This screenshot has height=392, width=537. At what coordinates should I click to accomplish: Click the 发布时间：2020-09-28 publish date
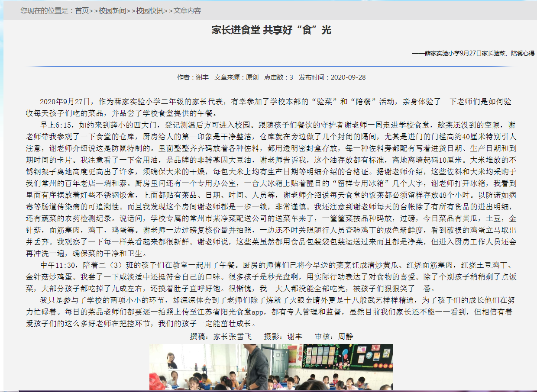point(332,77)
